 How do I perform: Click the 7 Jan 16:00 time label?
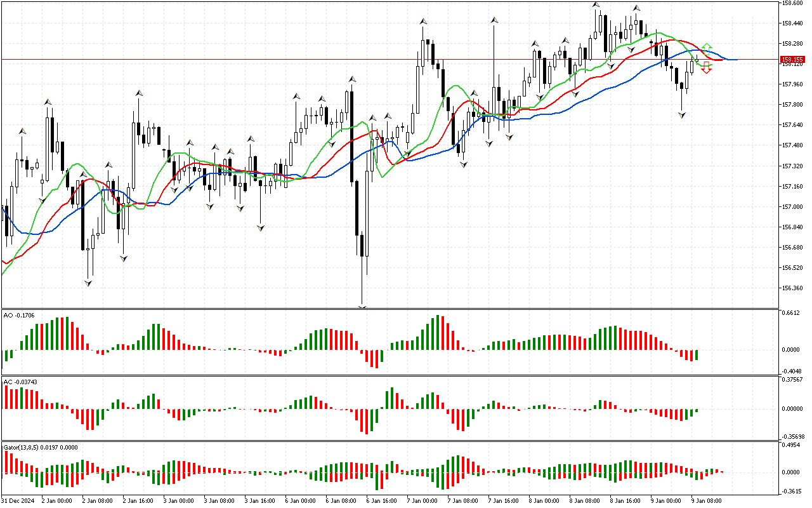tap(502, 500)
